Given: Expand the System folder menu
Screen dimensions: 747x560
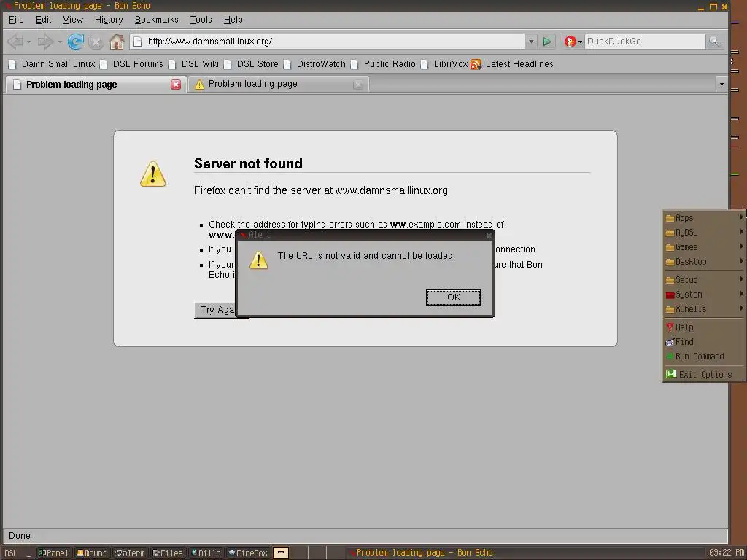Looking at the screenshot, I should [x=704, y=295].
